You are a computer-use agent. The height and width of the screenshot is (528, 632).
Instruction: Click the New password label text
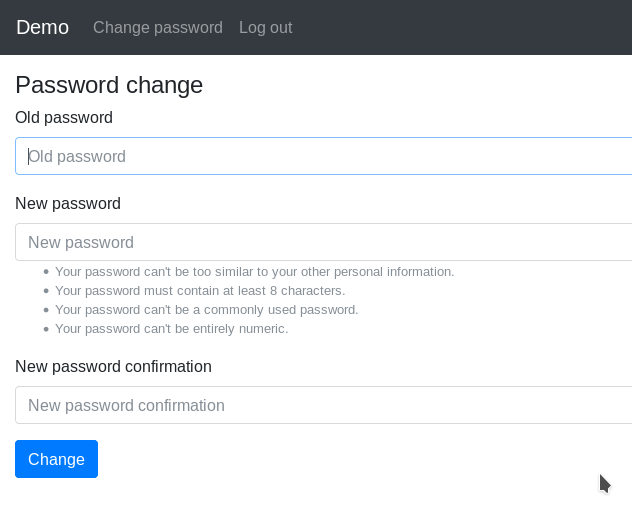68,203
